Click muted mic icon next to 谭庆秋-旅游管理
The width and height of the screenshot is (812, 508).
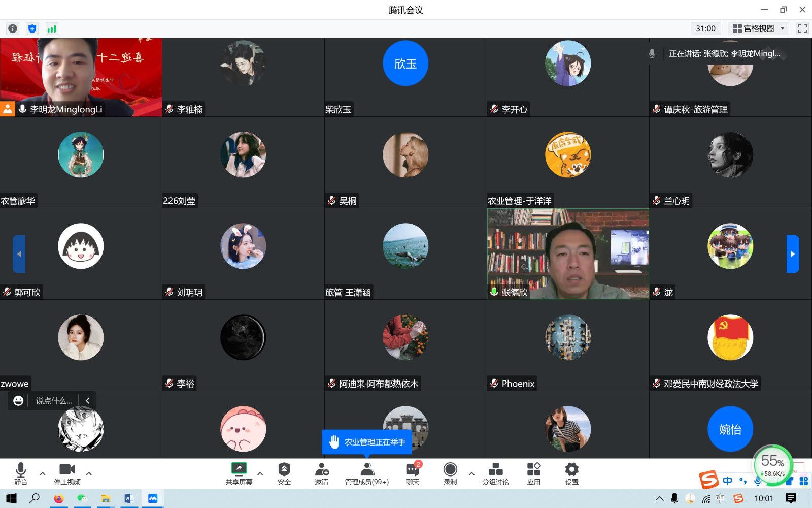(657, 109)
